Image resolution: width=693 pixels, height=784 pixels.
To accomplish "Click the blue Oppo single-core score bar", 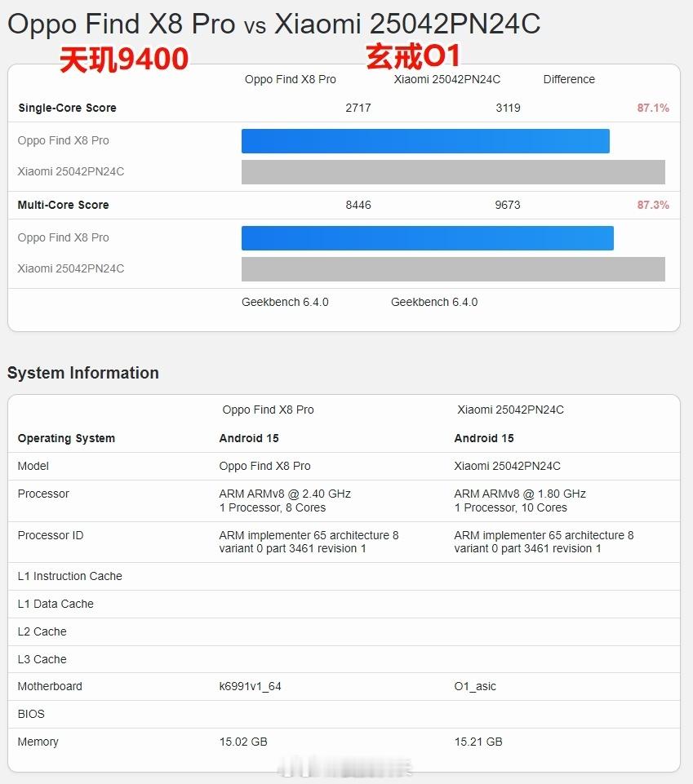I will tap(425, 141).
